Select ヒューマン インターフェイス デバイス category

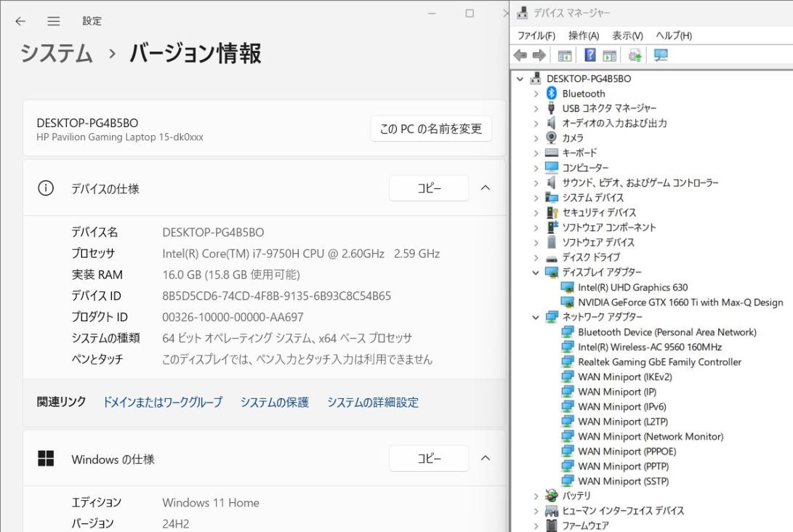pos(623,511)
